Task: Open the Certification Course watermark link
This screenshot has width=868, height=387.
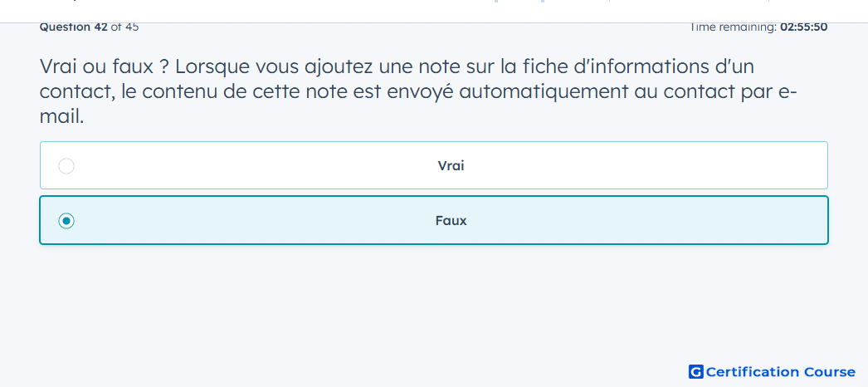Action: click(773, 371)
